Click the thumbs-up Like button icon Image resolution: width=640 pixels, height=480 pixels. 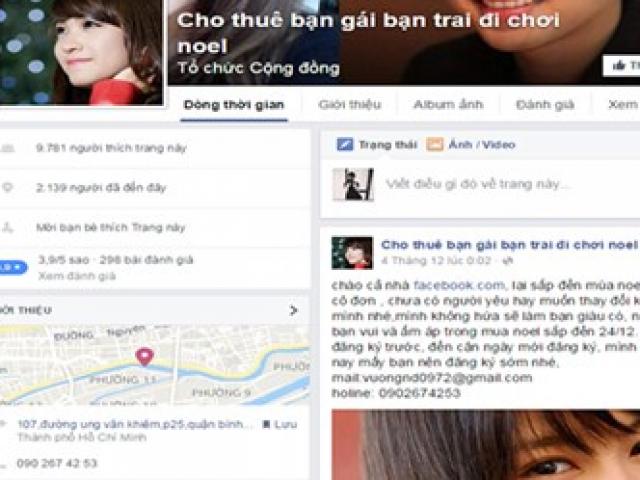click(x=619, y=65)
